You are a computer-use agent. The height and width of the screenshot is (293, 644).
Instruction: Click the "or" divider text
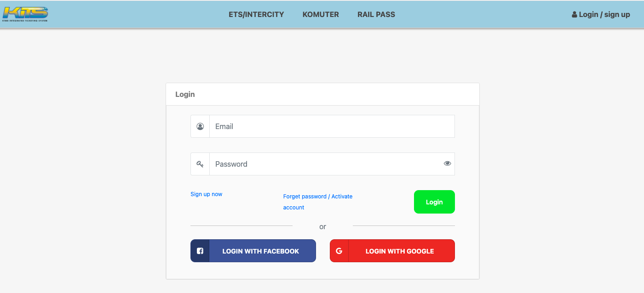click(x=322, y=226)
